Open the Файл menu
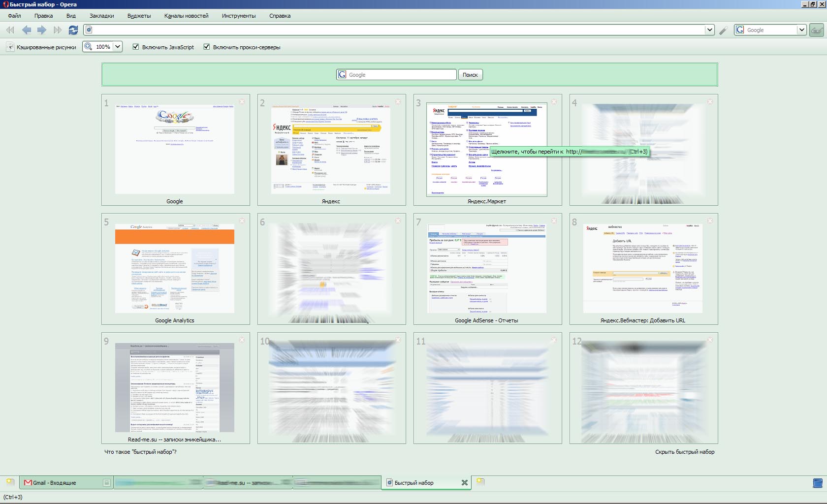 coord(14,16)
